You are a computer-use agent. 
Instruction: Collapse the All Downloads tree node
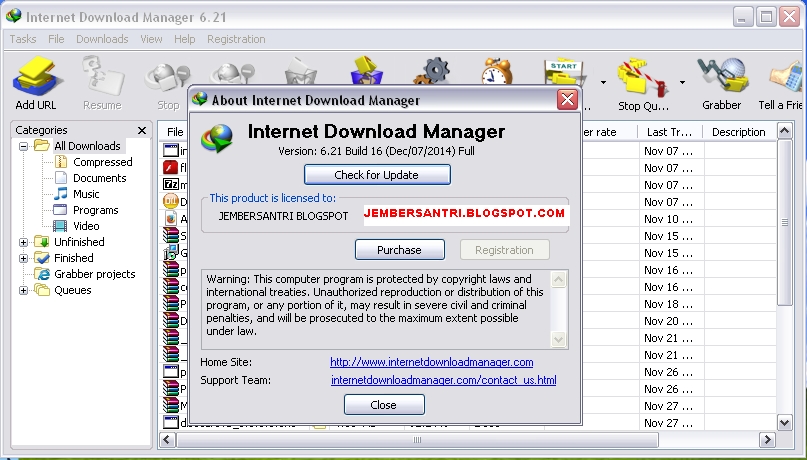[x=24, y=146]
